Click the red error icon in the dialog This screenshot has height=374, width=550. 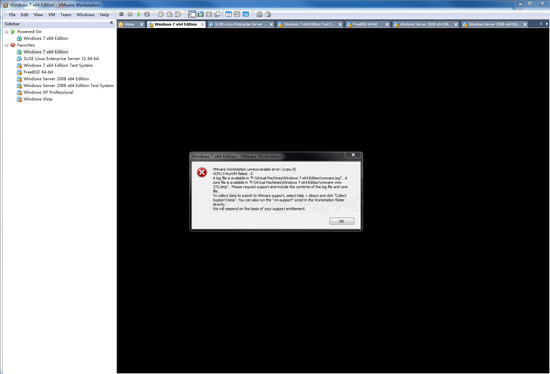[202, 172]
